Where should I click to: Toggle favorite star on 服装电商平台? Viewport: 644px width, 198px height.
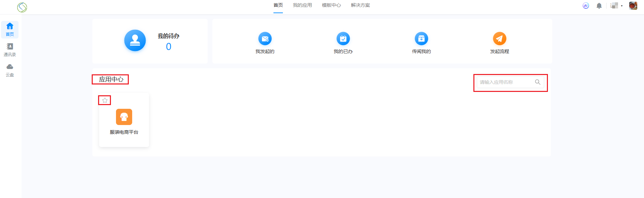click(x=105, y=100)
